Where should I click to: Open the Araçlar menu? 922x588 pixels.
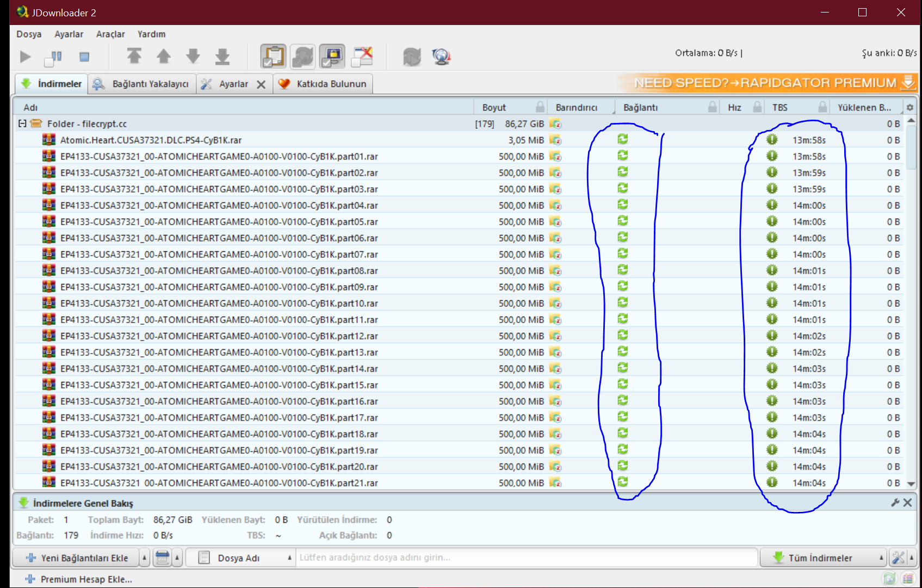click(x=110, y=34)
